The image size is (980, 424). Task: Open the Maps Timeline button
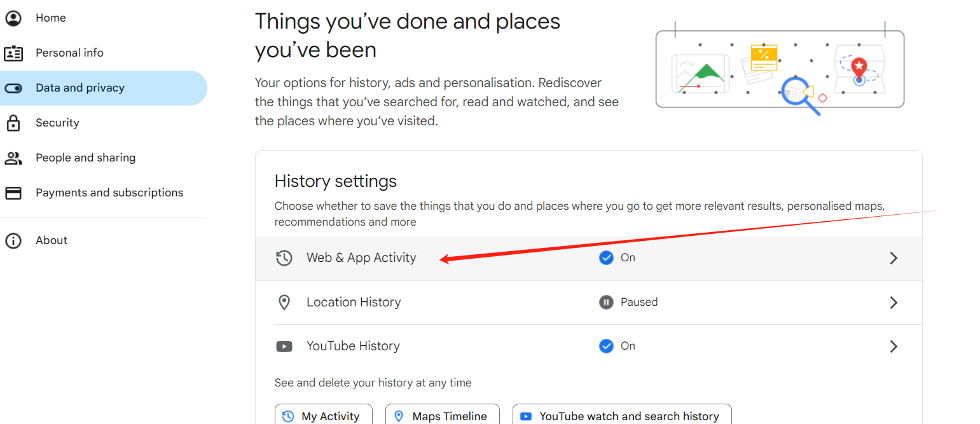pyautogui.click(x=442, y=416)
